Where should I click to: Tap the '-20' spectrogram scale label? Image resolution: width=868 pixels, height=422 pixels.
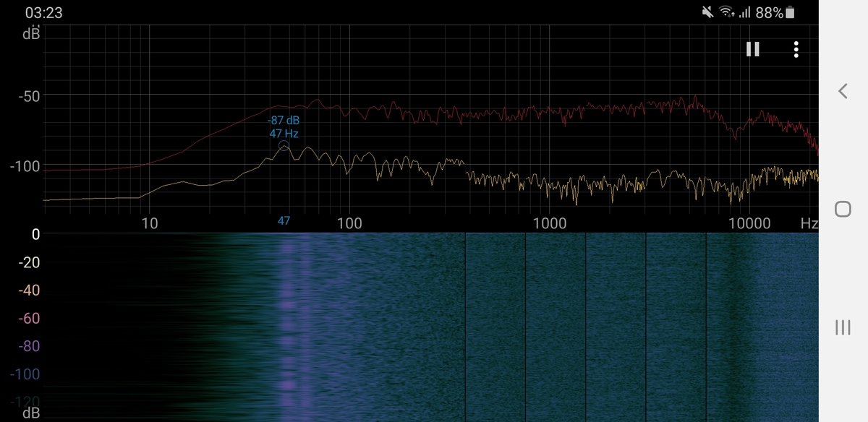(29, 262)
